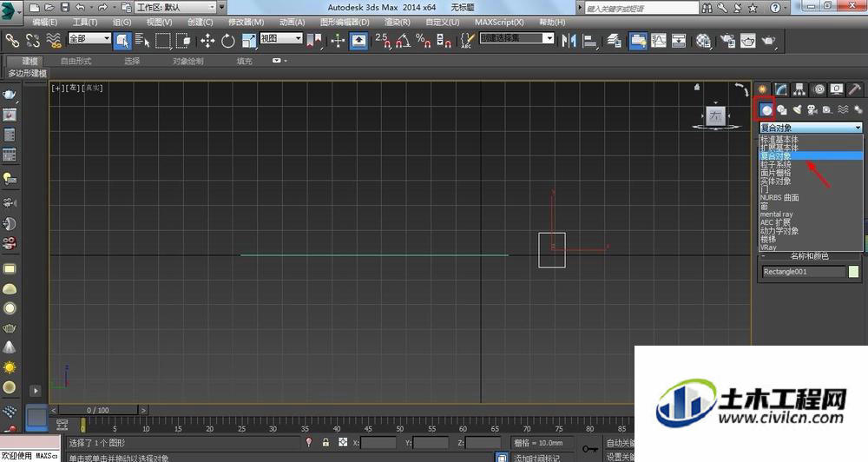Select the Move tool
Screen dimensions: 868x462
(207, 41)
